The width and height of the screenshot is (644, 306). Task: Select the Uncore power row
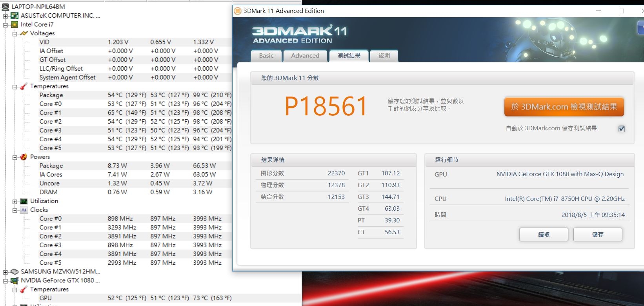(135, 183)
